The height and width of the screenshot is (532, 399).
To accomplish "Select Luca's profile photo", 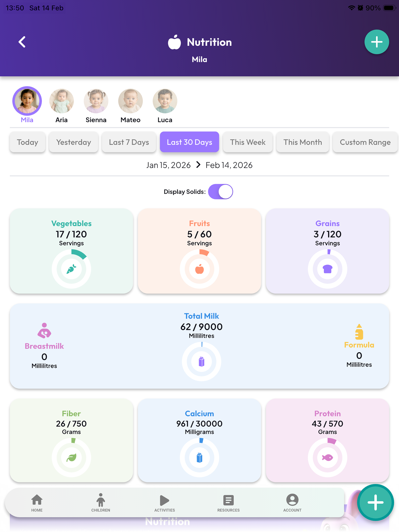I will tap(165, 101).
